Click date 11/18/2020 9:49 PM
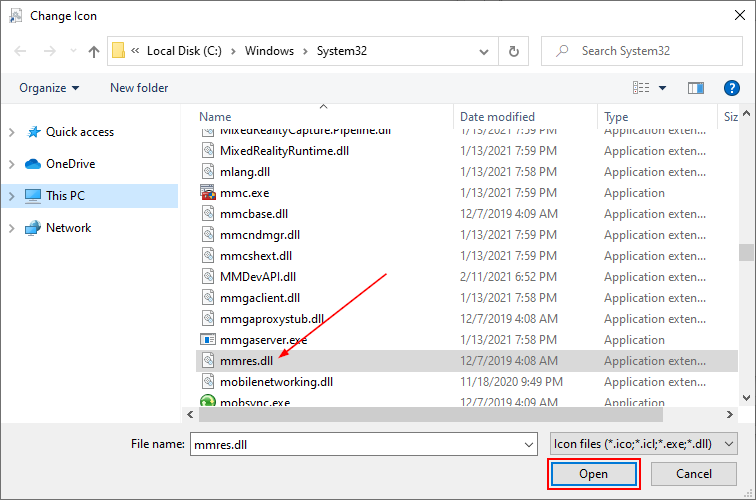The image size is (756, 500). [511, 382]
